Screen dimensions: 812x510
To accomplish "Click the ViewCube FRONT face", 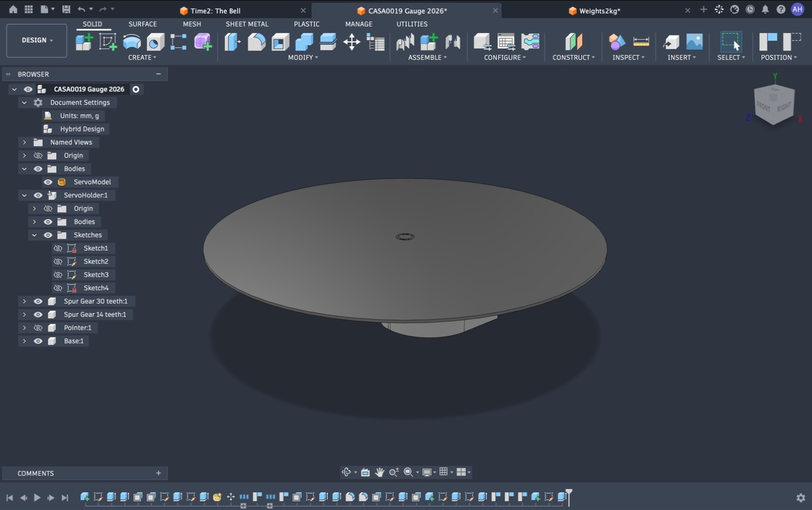I will [x=763, y=107].
